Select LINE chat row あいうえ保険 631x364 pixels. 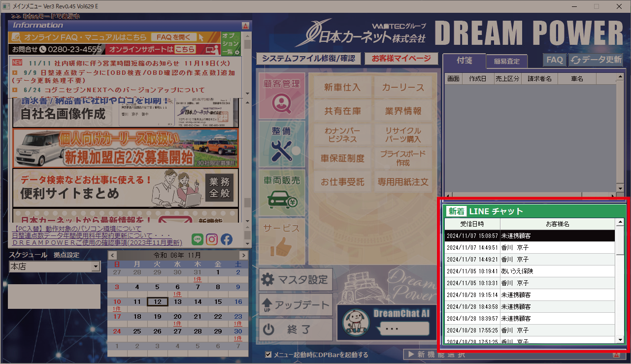[x=530, y=271]
